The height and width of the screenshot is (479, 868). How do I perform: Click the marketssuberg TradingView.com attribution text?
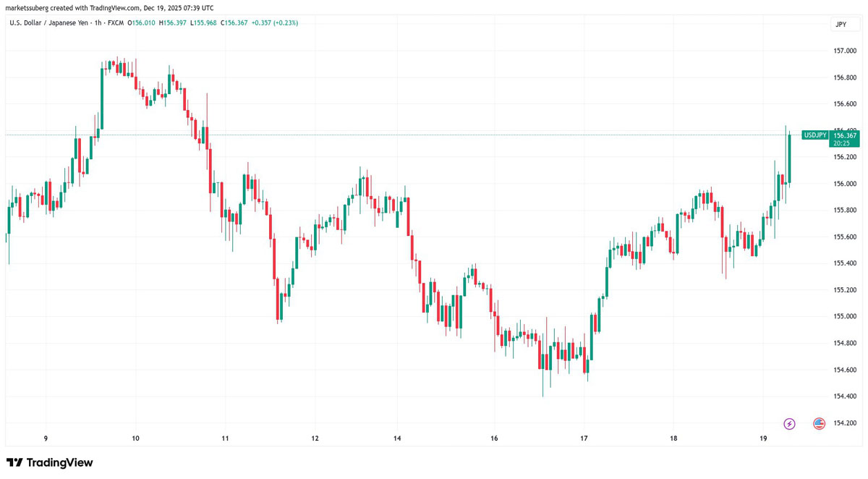coord(110,8)
